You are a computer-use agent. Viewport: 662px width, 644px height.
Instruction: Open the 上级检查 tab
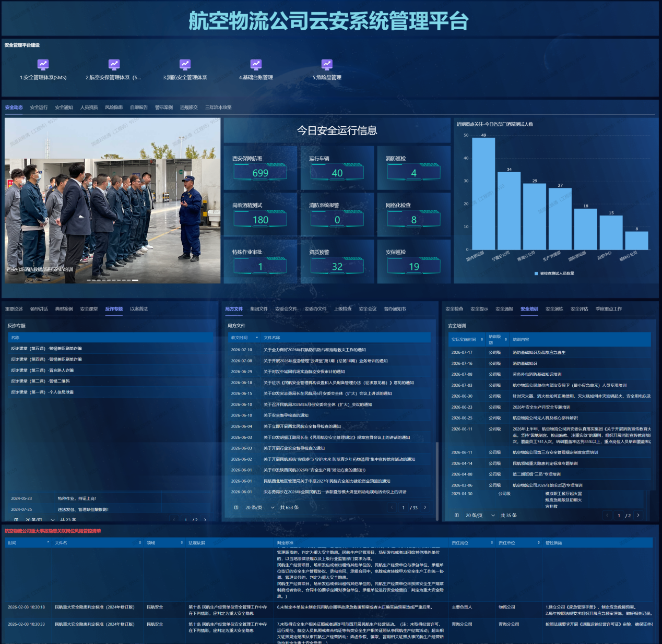tap(343, 309)
